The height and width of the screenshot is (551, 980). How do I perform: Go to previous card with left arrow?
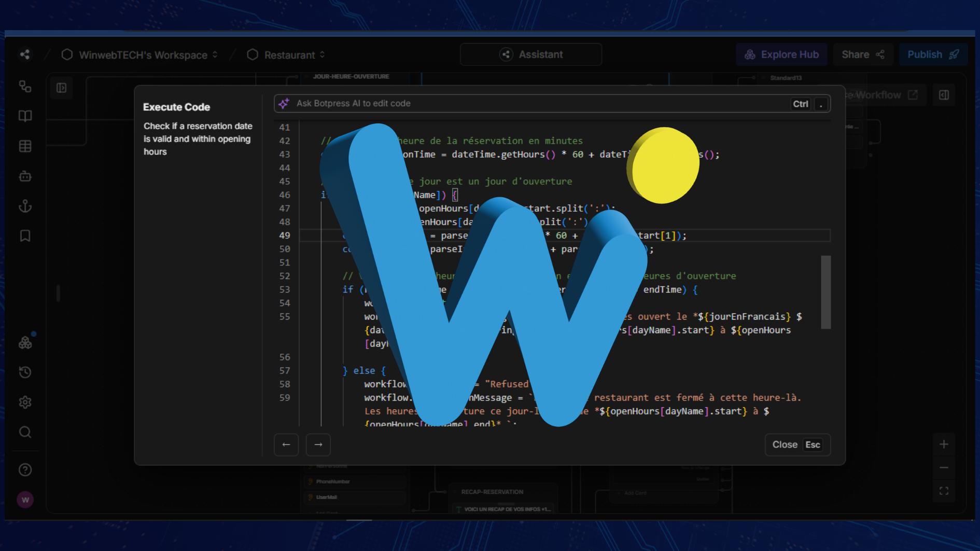tap(286, 445)
